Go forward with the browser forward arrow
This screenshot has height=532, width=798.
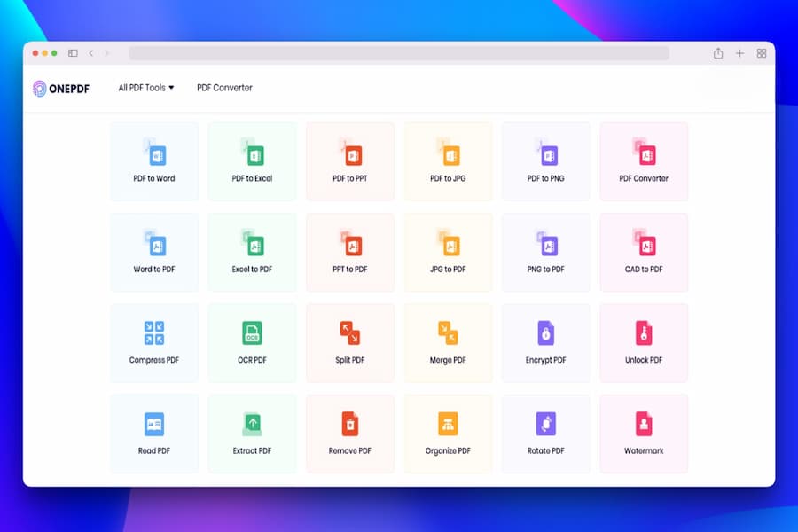coord(106,53)
